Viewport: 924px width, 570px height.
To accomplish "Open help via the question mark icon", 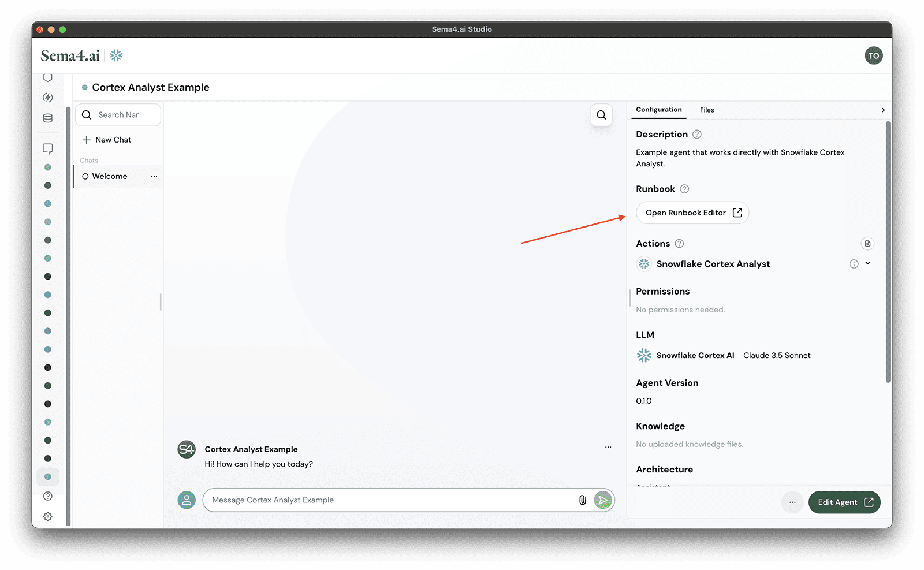I will [x=48, y=496].
